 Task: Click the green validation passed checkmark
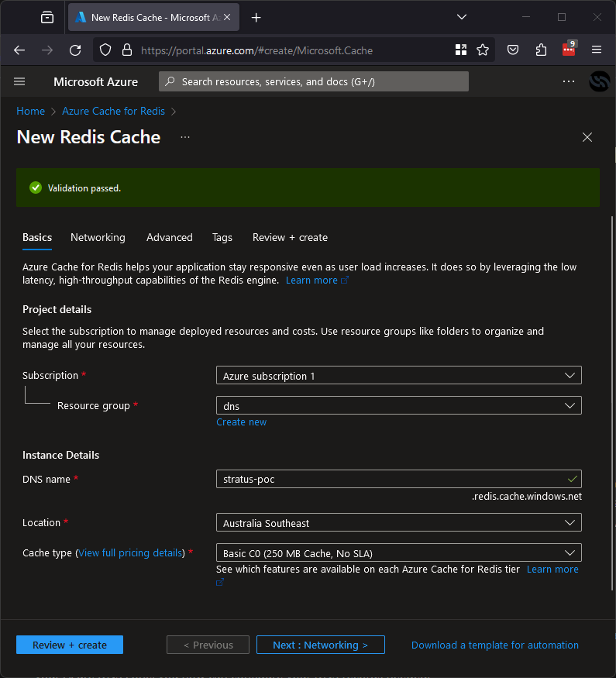coord(36,188)
